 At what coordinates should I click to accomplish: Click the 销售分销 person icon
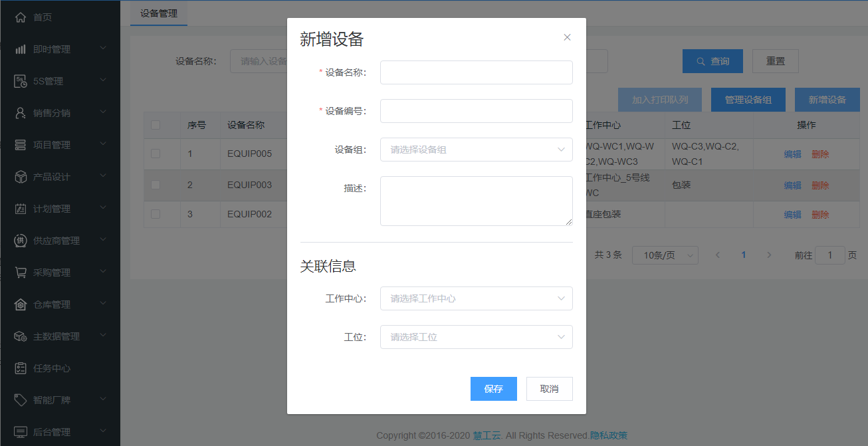(x=21, y=113)
